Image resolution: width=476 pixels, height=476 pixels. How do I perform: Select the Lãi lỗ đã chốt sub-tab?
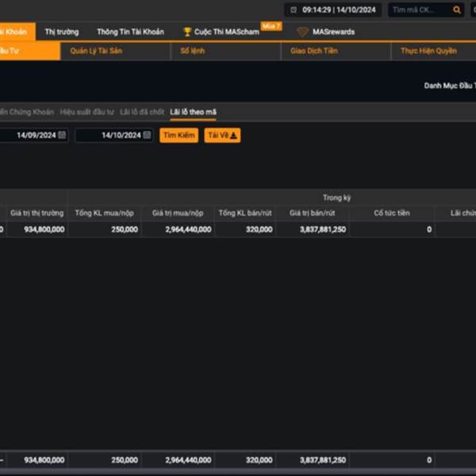pyautogui.click(x=142, y=113)
